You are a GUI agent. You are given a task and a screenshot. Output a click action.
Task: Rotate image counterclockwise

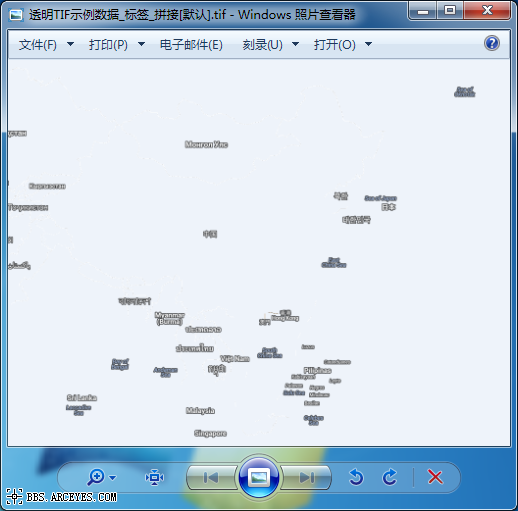356,477
